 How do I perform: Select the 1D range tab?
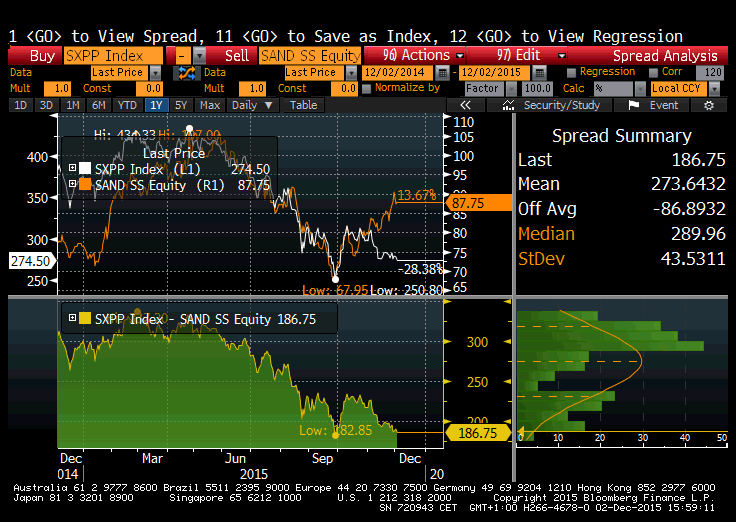(x=21, y=105)
